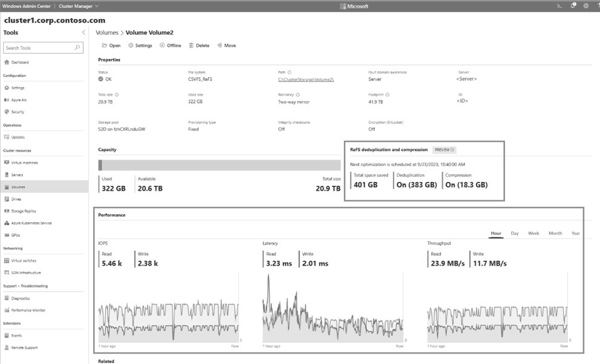Click info icon next to Resiliency
Image resolution: width=600 pixels, height=364 pixels.
tap(298, 94)
